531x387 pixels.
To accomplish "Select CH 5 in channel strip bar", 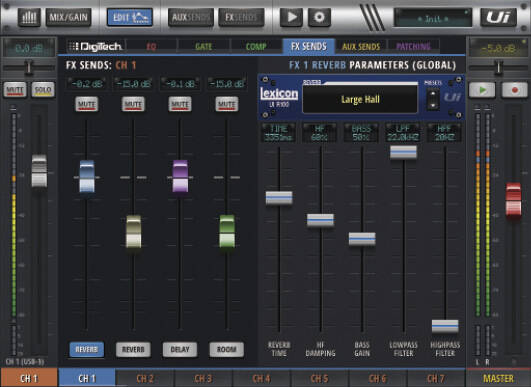I will tap(319, 378).
